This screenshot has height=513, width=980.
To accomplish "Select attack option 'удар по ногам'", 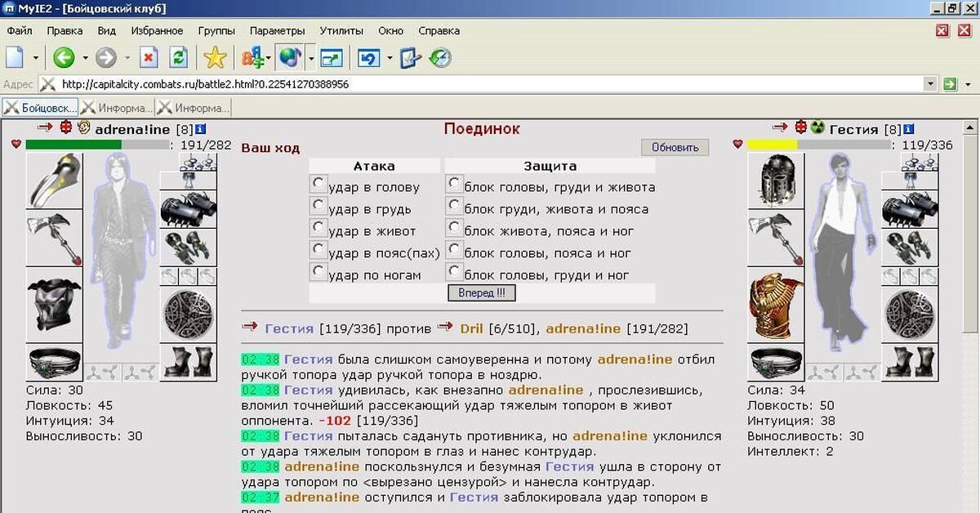I will click(318, 271).
